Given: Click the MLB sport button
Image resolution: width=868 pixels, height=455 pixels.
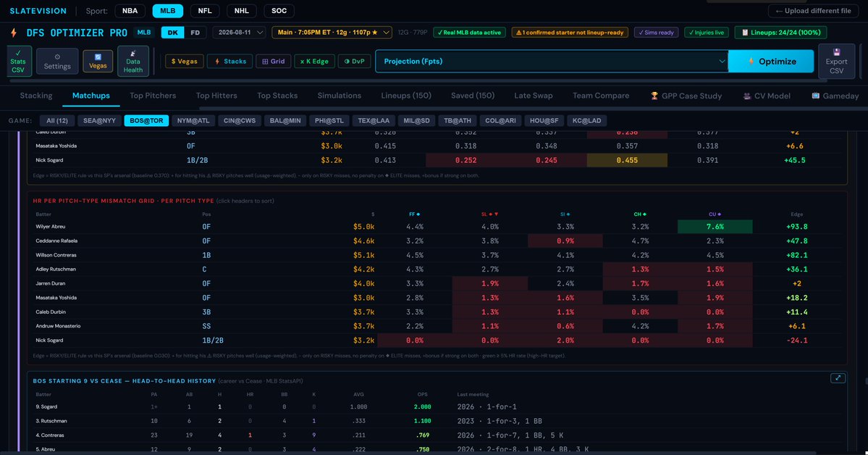Looking at the screenshot, I should pos(168,11).
